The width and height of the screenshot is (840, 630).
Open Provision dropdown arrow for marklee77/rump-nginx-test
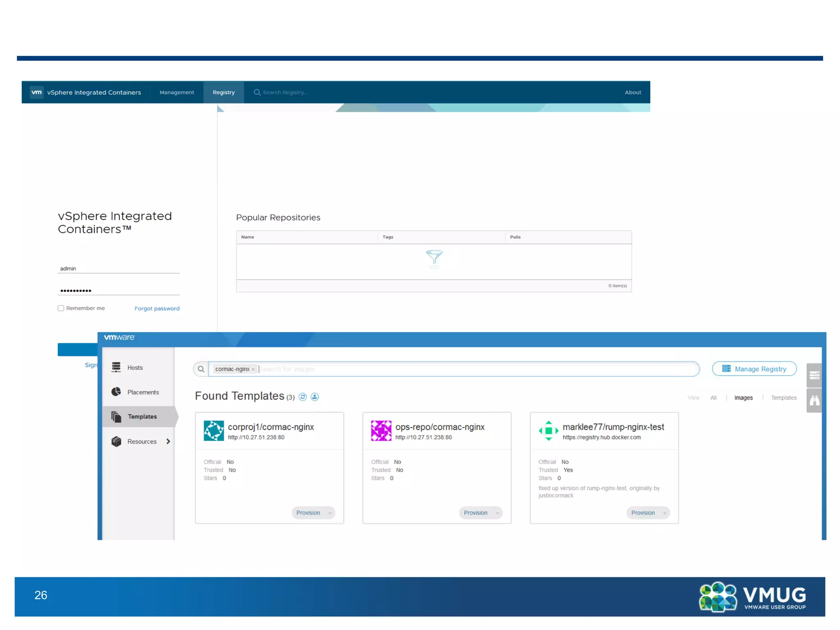click(665, 513)
